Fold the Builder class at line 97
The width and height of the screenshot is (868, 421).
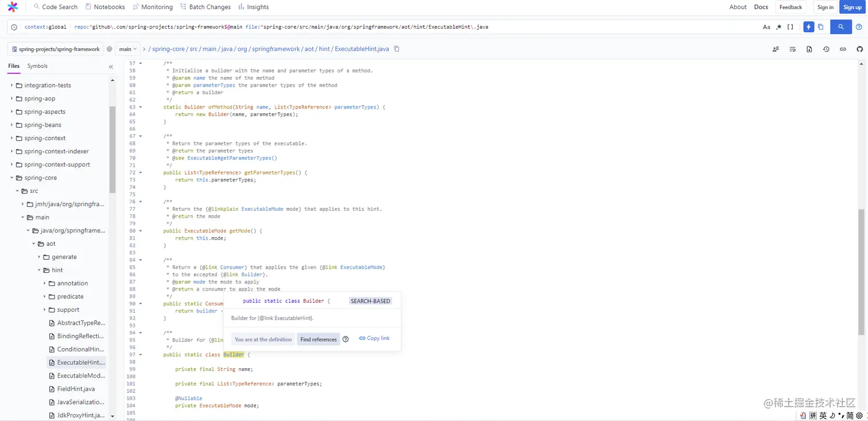point(141,355)
